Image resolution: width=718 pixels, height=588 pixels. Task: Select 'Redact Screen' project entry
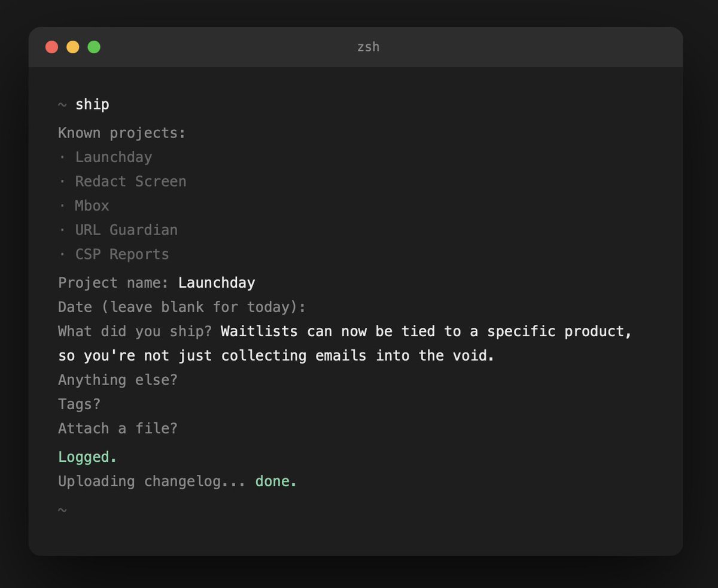click(130, 181)
